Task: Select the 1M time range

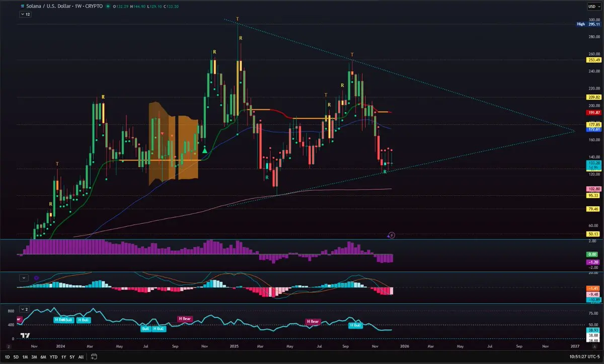Action: pyautogui.click(x=25, y=356)
